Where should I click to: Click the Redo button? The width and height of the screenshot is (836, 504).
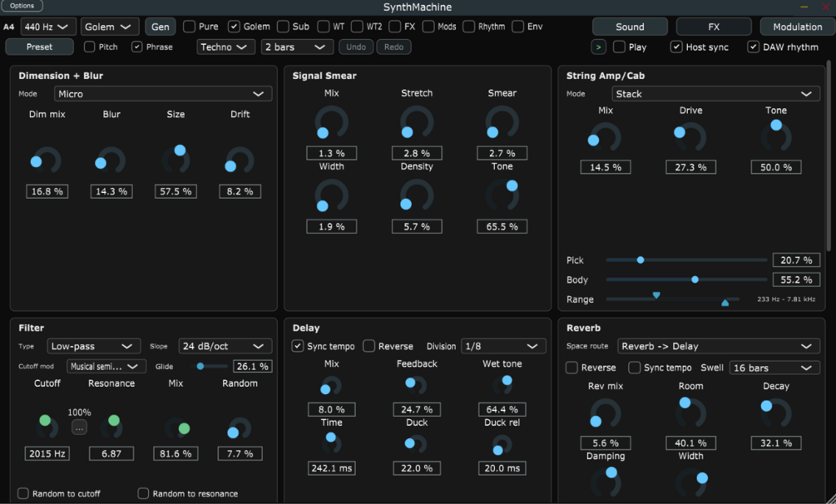pyautogui.click(x=393, y=47)
